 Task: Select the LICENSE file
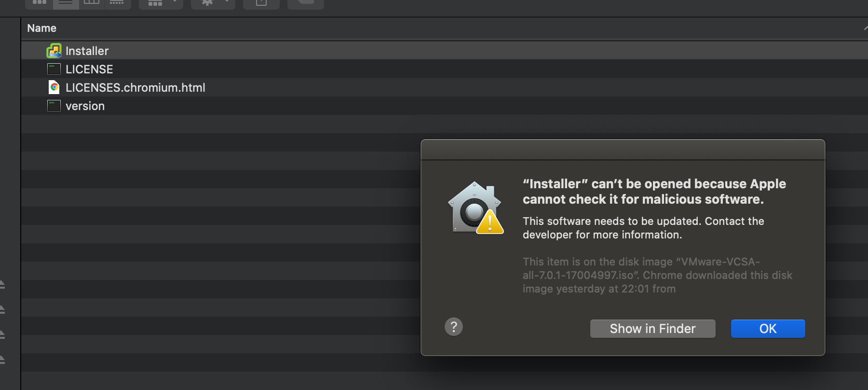click(x=89, y=69)
